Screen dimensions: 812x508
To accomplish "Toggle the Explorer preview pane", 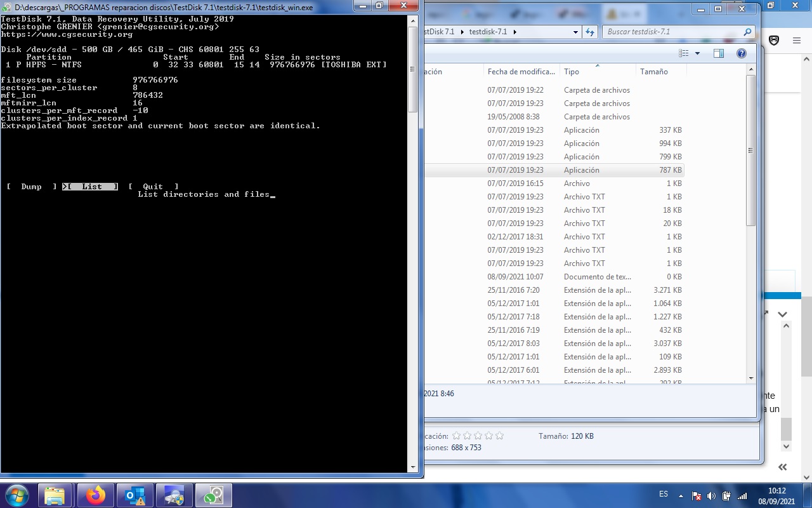I will coord(719,53).
